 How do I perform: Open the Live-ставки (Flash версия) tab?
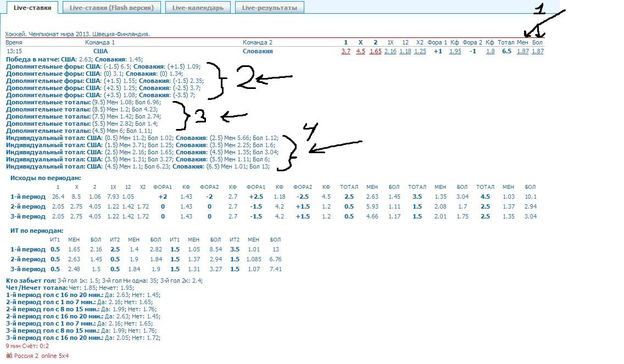(x=112, y=8)
